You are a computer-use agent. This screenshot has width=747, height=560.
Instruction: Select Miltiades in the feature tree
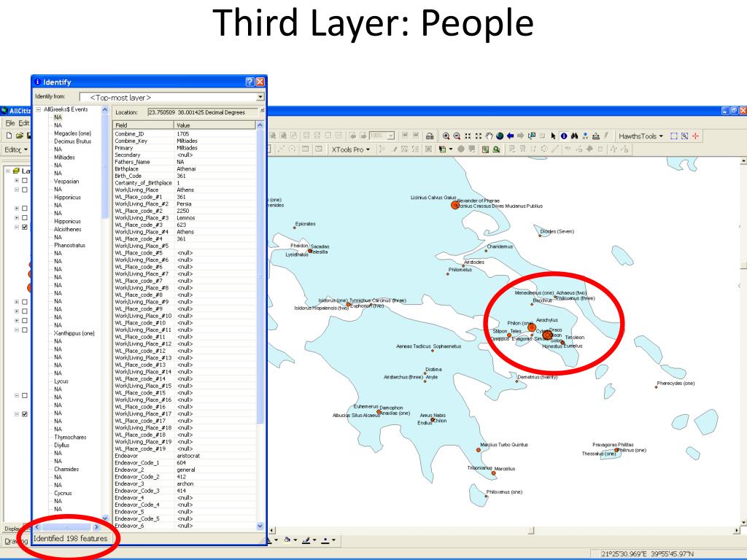[64, 157]
